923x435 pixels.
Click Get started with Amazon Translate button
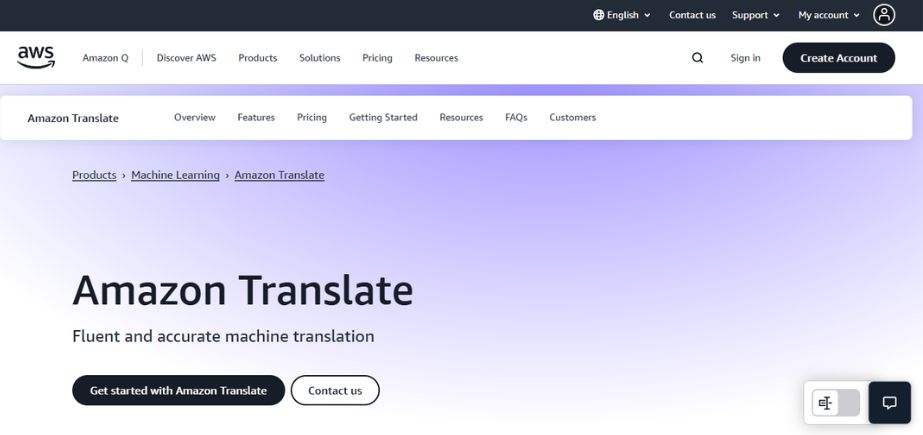coord(178,390)
